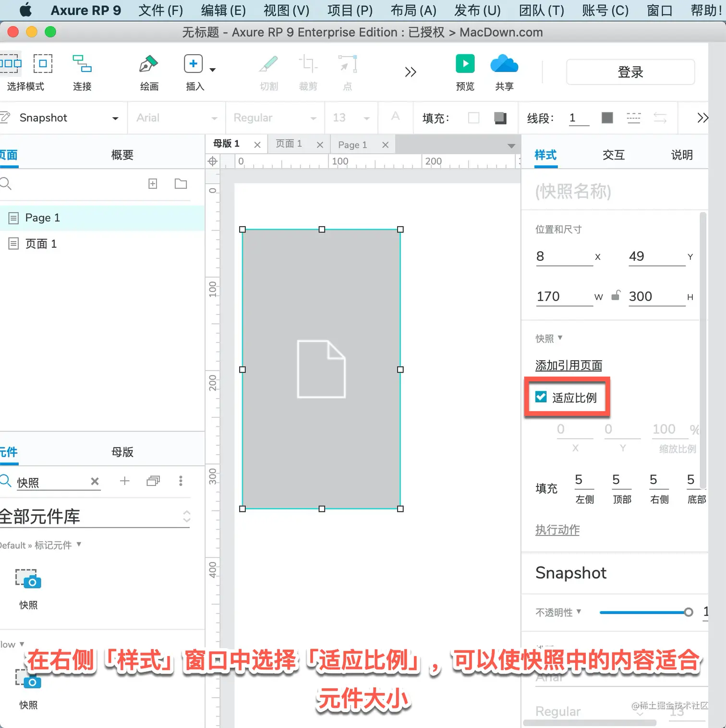Select Page 1 in the pages list
Viewport: 726px width, 728px height.
pyautogui.click(x=102, y=218)
